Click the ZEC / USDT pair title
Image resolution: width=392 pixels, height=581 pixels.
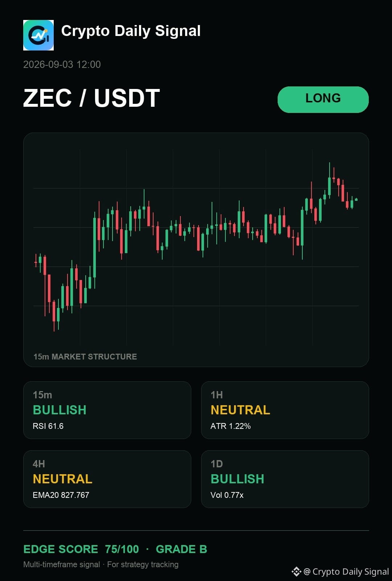click(x=91, y=98)
